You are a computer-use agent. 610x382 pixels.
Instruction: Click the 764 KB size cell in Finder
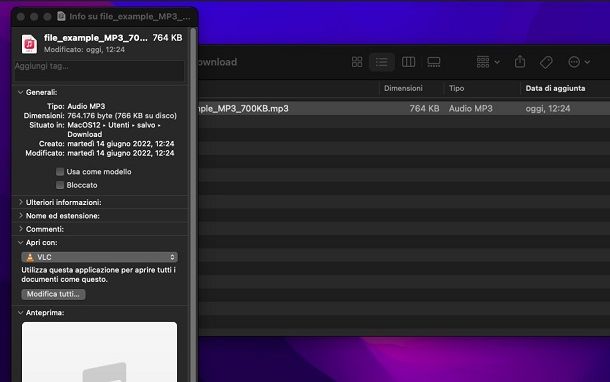pos(424,109)
